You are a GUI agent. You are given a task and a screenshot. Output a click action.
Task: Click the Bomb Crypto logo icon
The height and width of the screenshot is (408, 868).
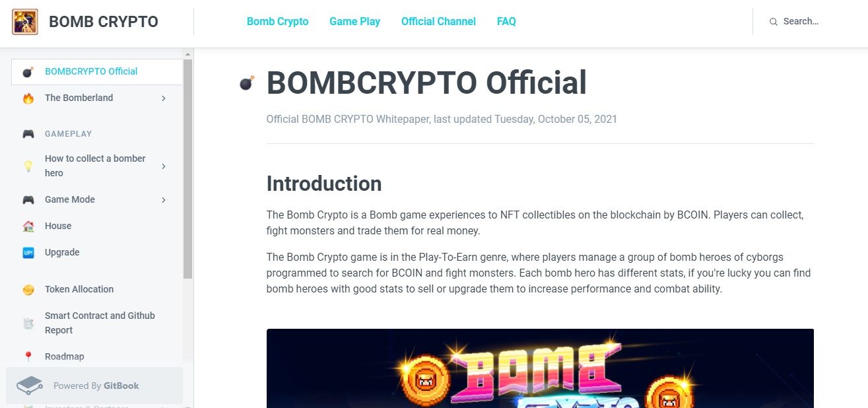(25, 22)
